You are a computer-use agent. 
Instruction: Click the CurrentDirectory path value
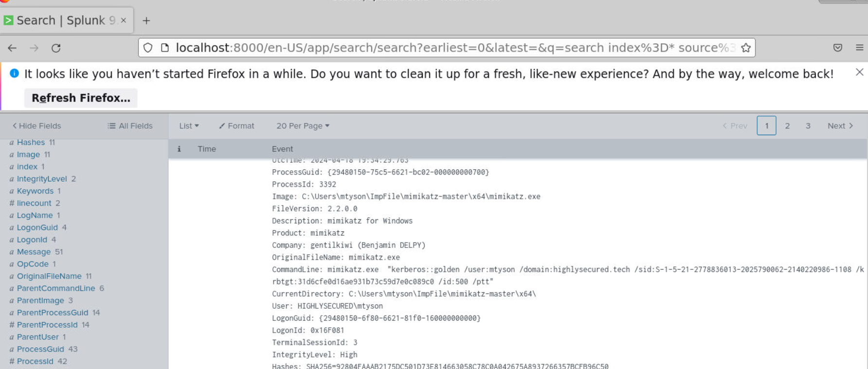pyautogui.click(x=442, y=294)
